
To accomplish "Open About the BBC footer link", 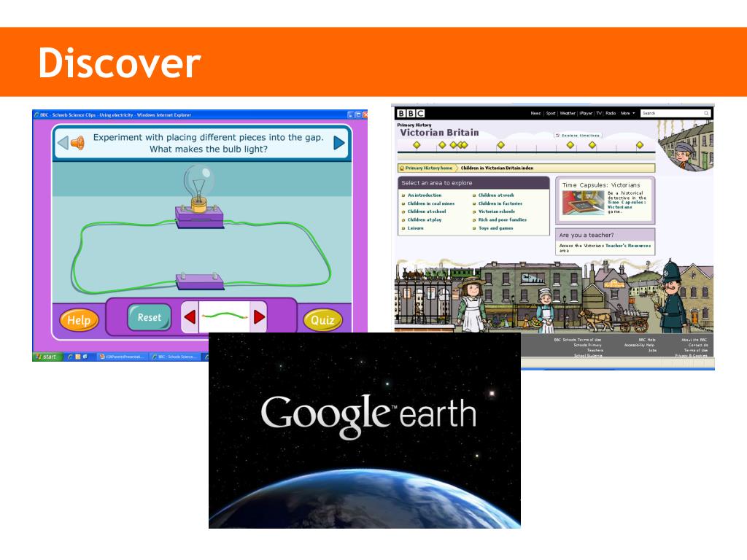I will coord(694,340).
